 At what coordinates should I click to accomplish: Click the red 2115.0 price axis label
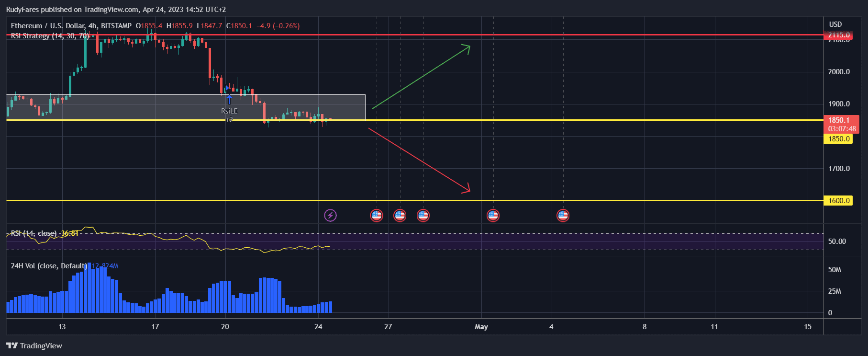tap(838, 35)
